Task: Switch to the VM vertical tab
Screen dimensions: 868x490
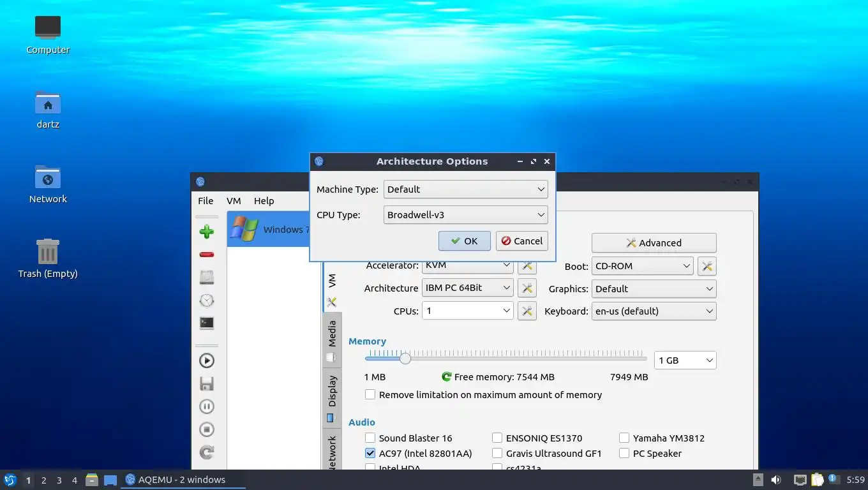Action: 332,287
